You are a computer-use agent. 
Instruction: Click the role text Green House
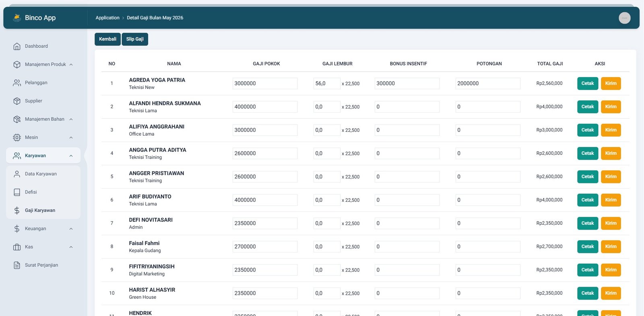point(142,297)
